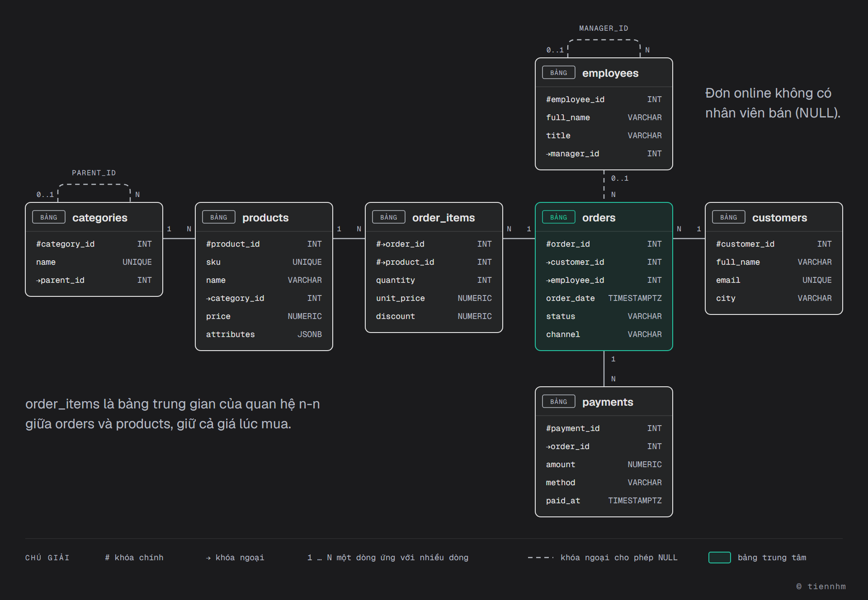Click the BẢNG badge on order_items table

[389, 217]
